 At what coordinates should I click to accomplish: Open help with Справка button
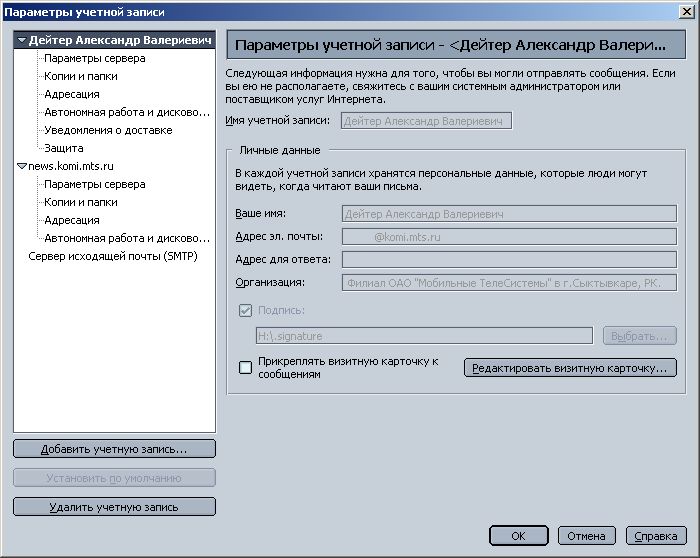pos(656,536)
